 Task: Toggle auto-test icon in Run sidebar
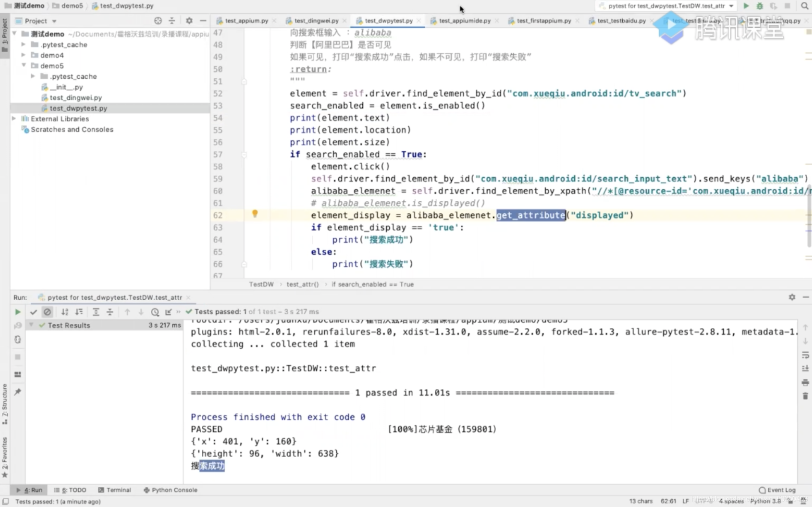(x=18, y=340)
